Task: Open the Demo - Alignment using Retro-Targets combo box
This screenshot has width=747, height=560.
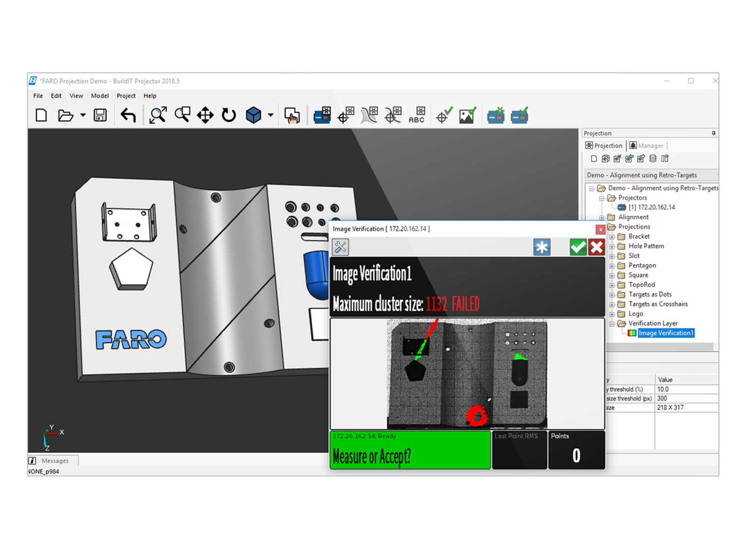Action: (652, 175)
